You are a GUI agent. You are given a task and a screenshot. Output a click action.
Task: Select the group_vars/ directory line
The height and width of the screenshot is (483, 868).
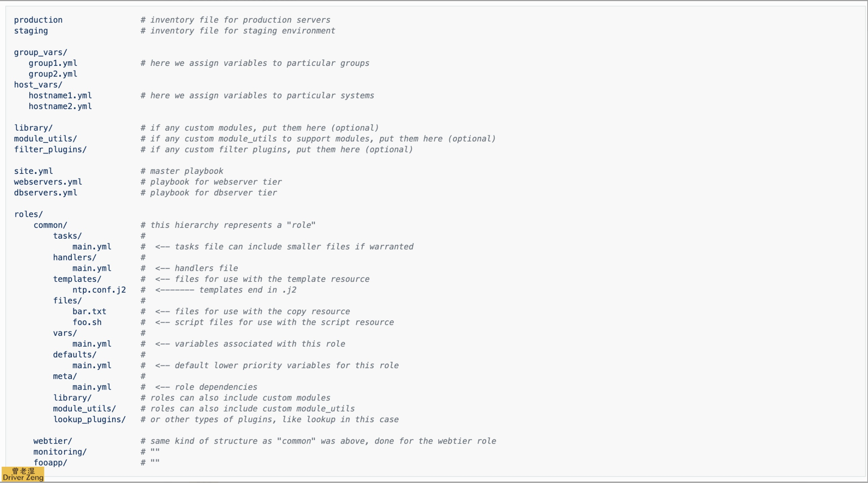pos(40,53)
